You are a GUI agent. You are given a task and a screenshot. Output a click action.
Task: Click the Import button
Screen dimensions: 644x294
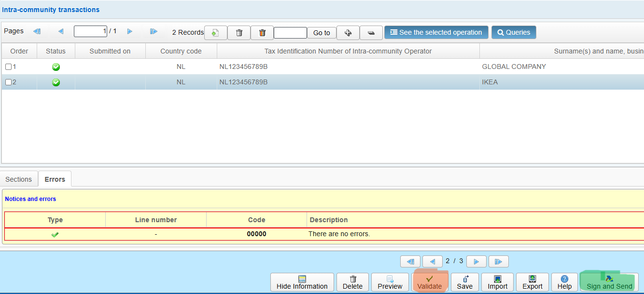click(x=497, y=282)
